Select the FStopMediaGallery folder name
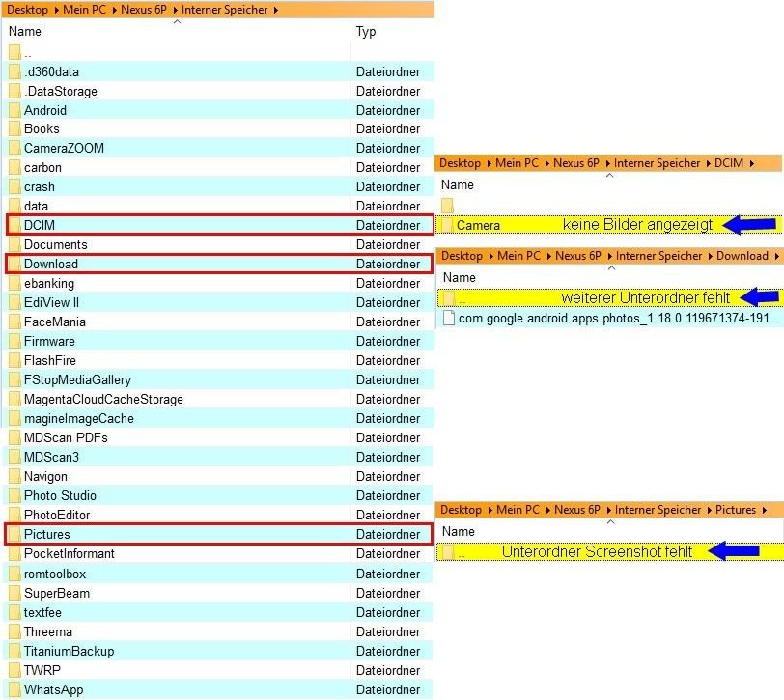 (x=77, y=379)
